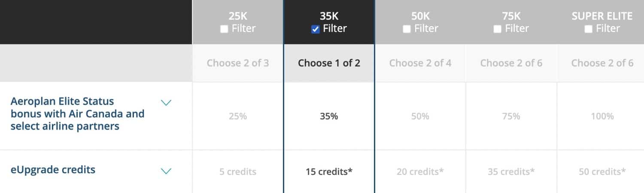Expand the eUpgrade credits chevron

pyautogui.click(x=166, y=171)
